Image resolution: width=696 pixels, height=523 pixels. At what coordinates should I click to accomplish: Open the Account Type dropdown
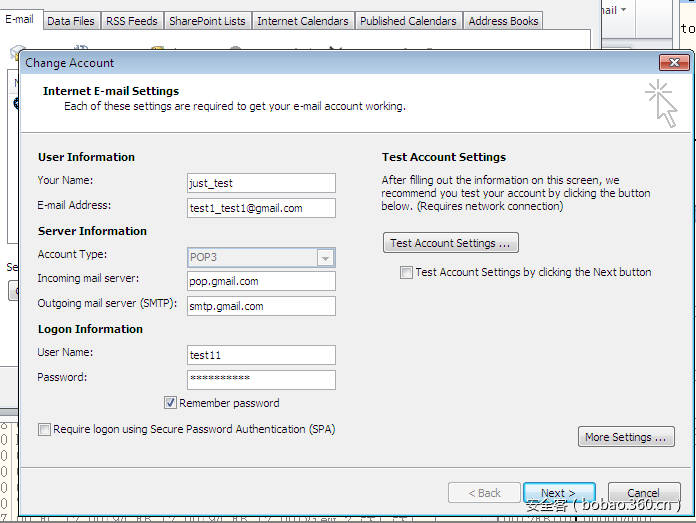coord(324,258)
